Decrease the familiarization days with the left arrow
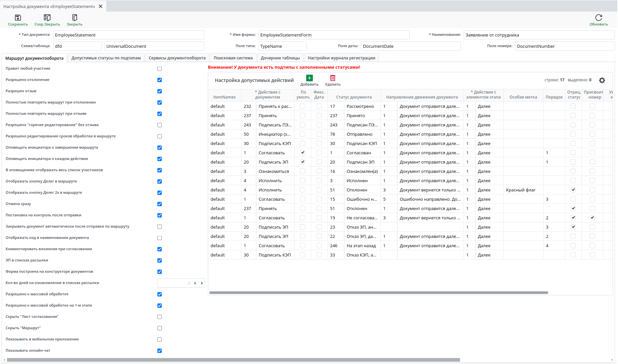 click(x=195, y=283)
